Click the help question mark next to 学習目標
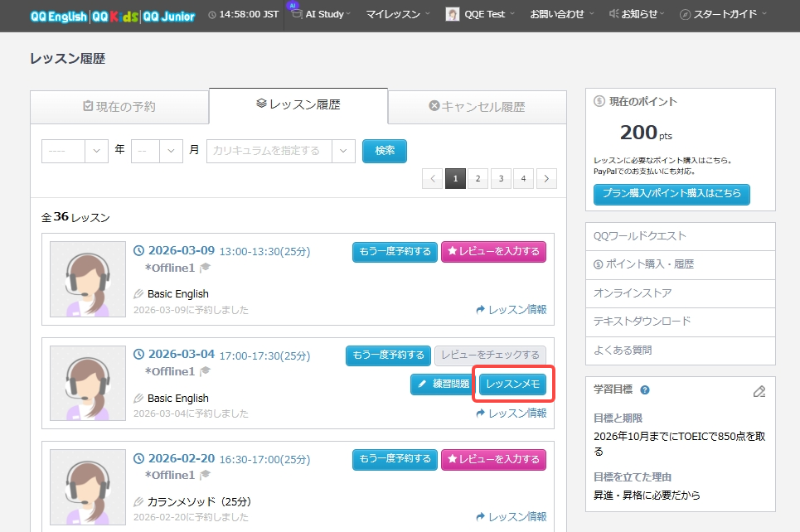Viewport: 800px width, 532px height. click(645, 390)
